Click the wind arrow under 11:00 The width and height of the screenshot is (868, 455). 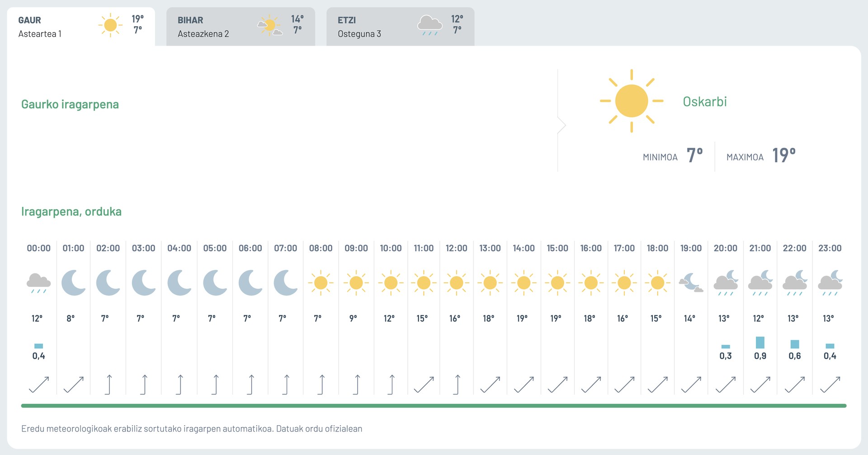point(424,385)
